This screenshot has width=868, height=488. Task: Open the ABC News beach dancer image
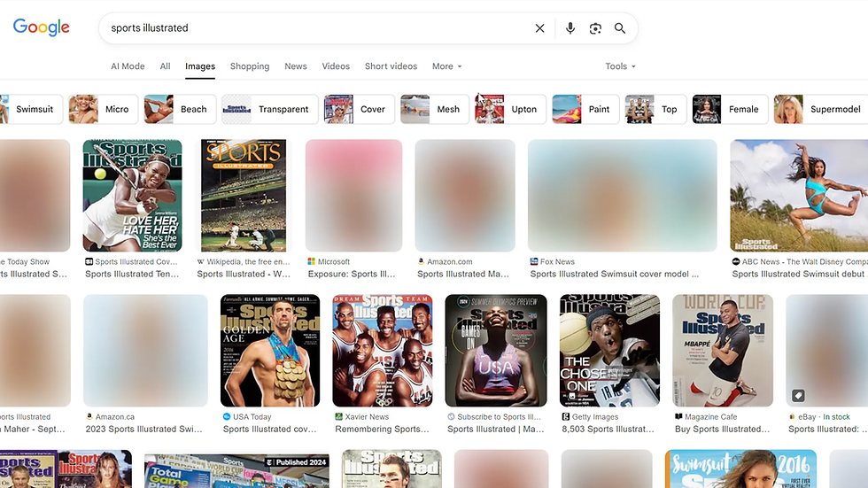click(x=799, y=196)
